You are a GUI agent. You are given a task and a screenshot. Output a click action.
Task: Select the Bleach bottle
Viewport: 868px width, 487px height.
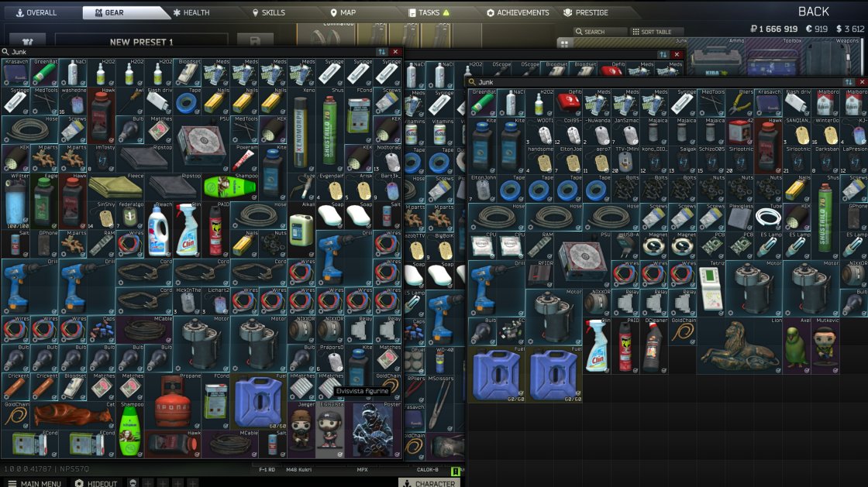(x=158, y=229)
